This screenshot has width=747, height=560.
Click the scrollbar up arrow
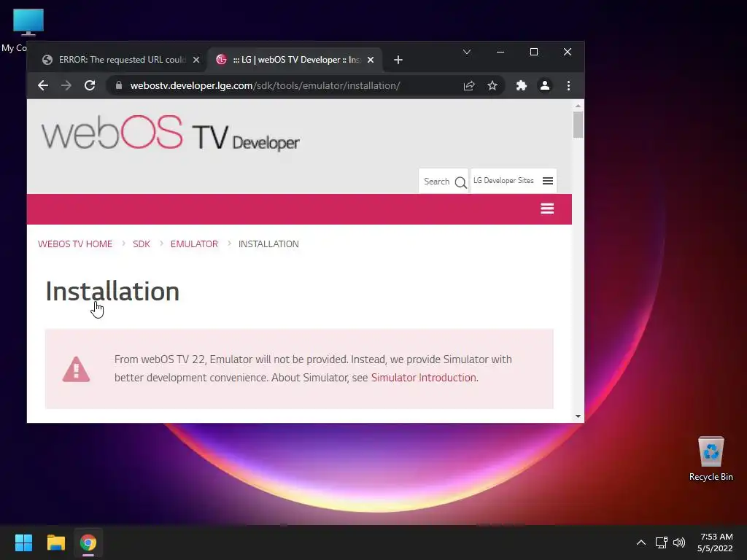tap(578, 106)
